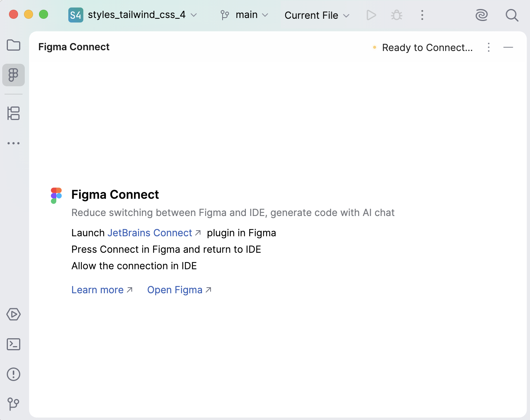Show more tool windows ellipsis

(x=14, y=143)
